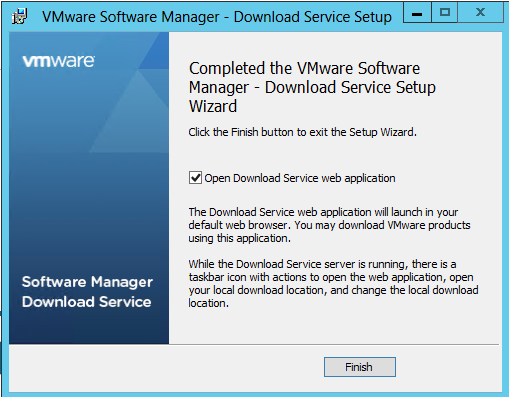Click the vmware logo on banner
509x397 pixels.
tap(59, 61)
